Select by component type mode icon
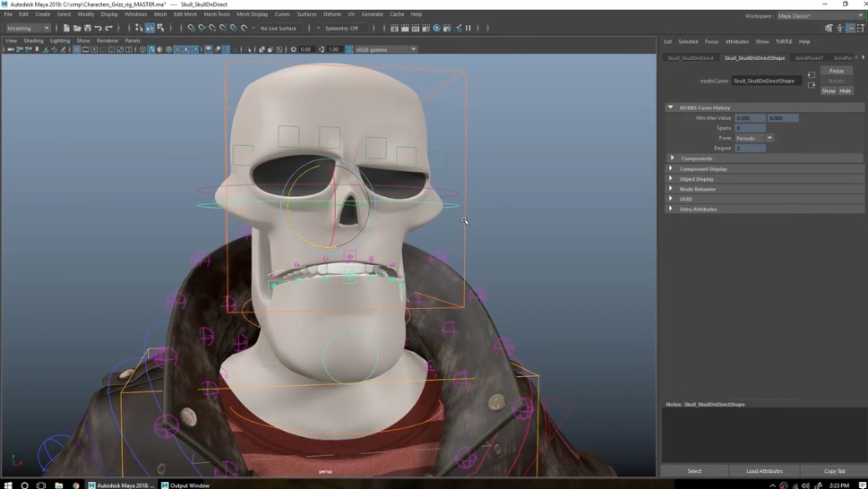The image size is (868, 489). coord(160,28)
